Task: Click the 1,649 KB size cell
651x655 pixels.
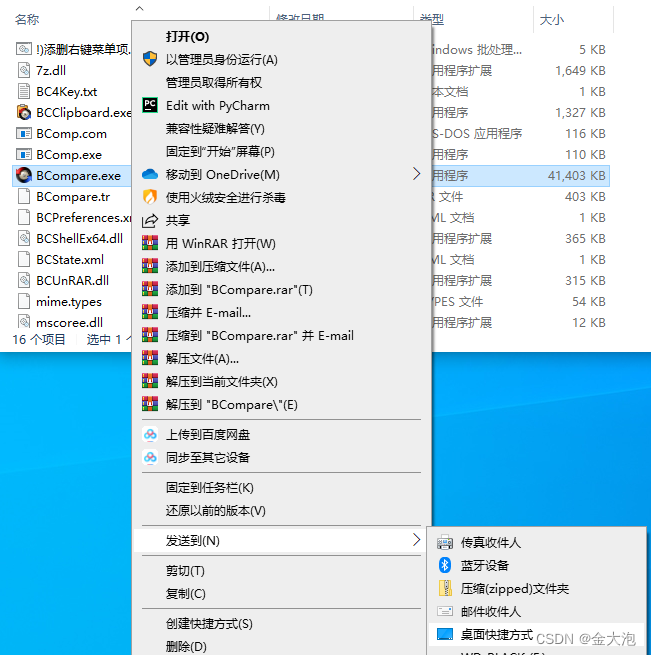Action: click(580, 70)
